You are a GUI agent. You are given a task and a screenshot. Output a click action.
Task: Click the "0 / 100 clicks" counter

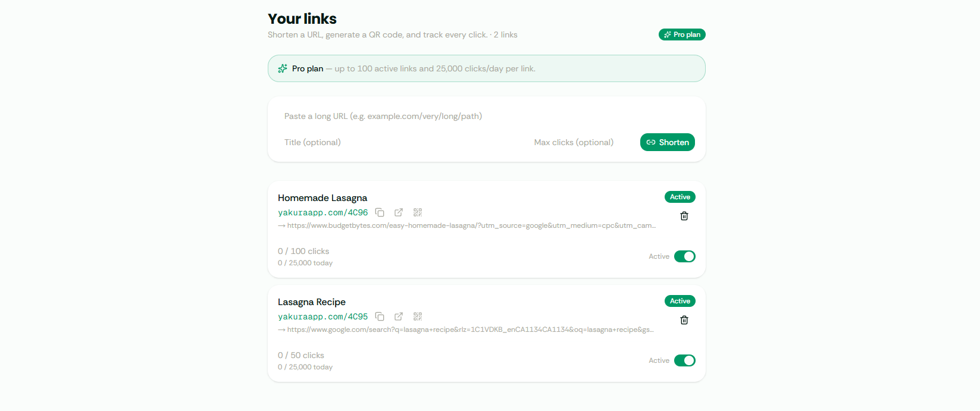coord(303,251)
